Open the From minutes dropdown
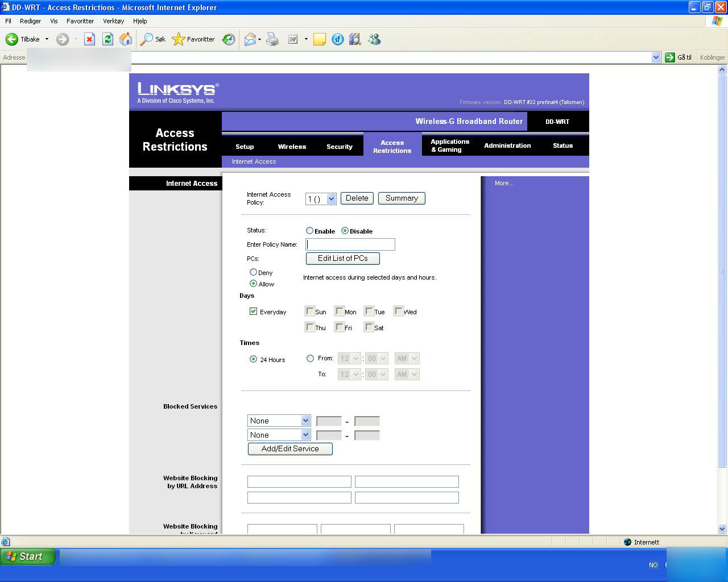Viewport: 728px width, 582px height. [x=377, y=359]
